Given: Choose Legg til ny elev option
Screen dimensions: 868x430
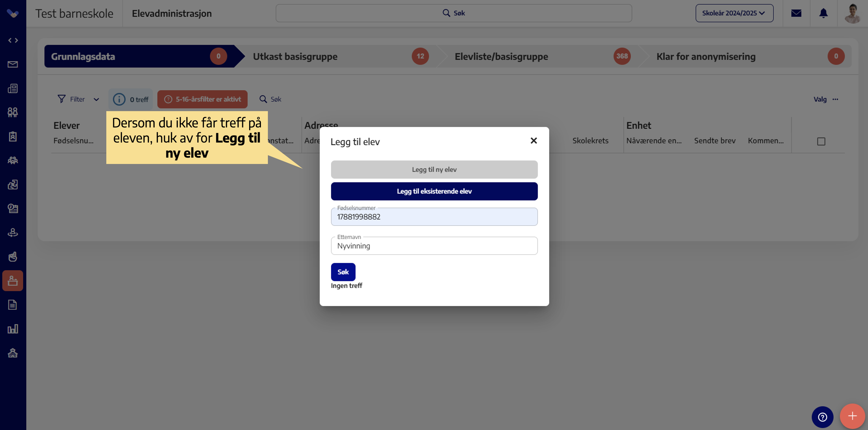Looking at the screenshot, I should pos(434,169).
